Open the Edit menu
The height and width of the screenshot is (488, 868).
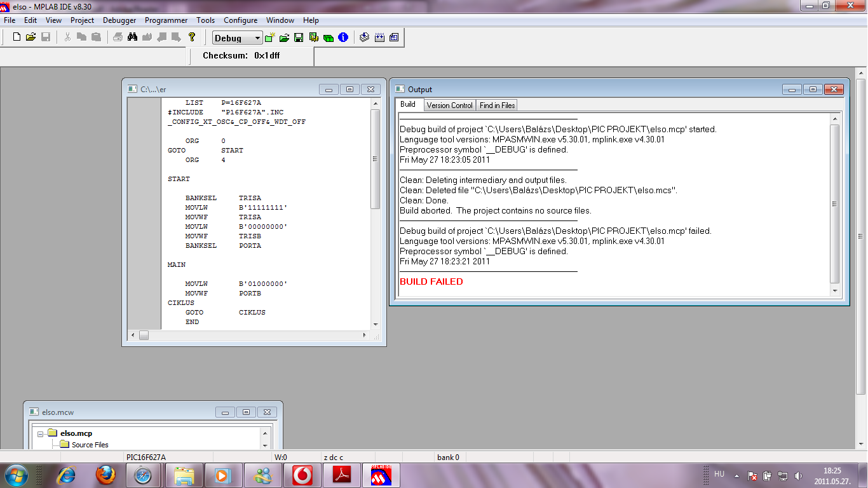click(x=31, y=20)
